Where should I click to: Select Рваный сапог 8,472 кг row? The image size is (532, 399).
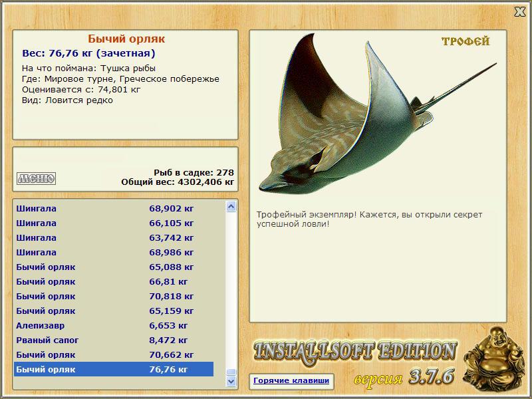click(x=114, y=340)
